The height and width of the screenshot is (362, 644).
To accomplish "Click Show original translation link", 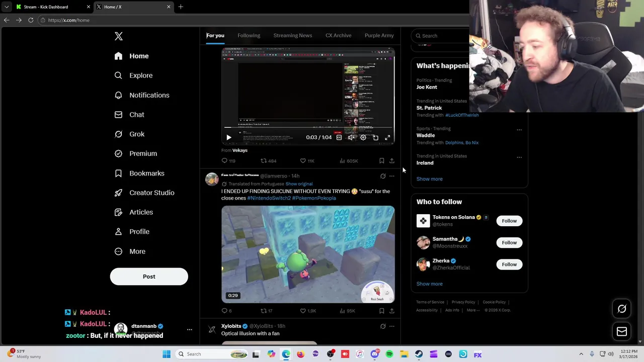I will (x=299, y=184).
